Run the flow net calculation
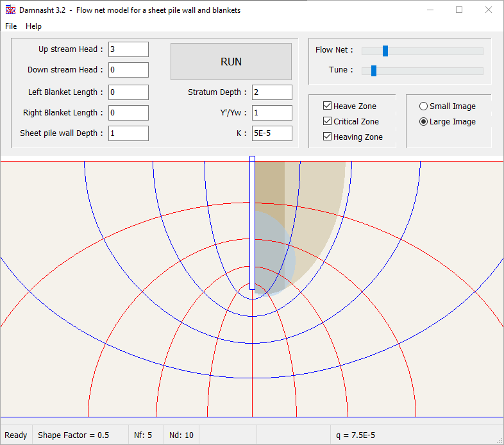This screenshot has width=504, height=445. (x=231, y=62)
